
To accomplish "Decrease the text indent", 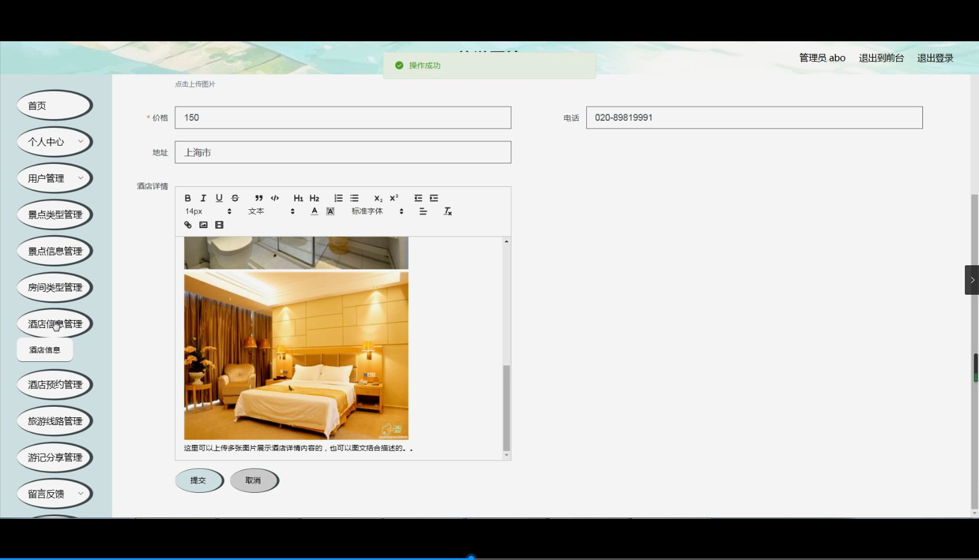I will (418, 198).
